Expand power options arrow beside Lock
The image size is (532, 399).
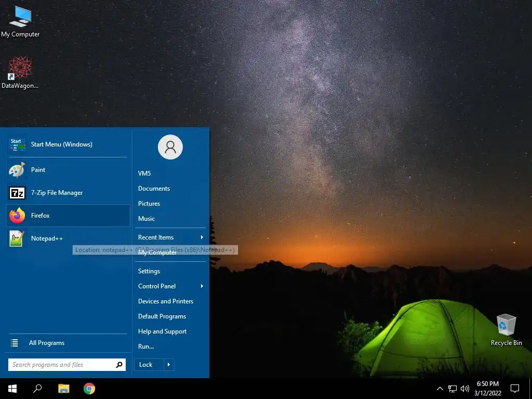[169, 365]
